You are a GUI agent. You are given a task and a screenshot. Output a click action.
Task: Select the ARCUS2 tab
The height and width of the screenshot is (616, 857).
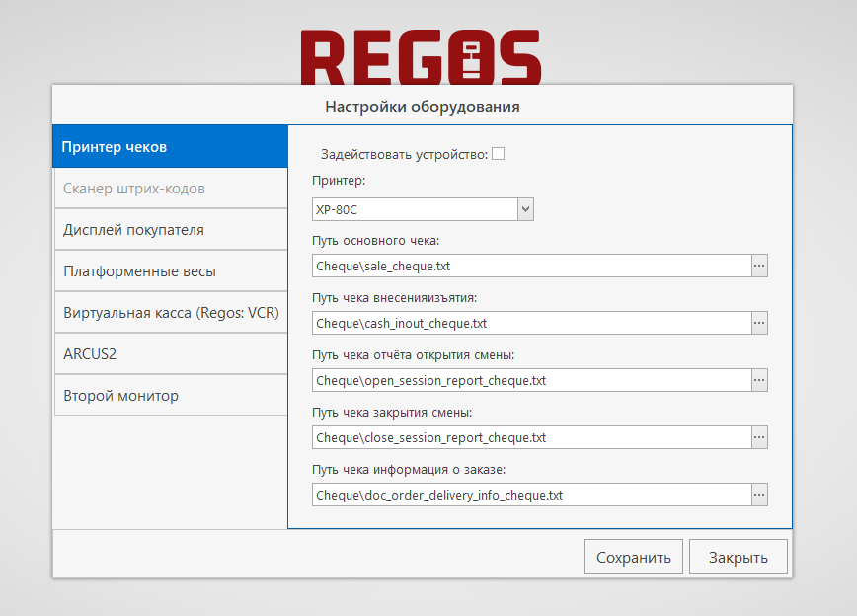click(x=171, y=354)
